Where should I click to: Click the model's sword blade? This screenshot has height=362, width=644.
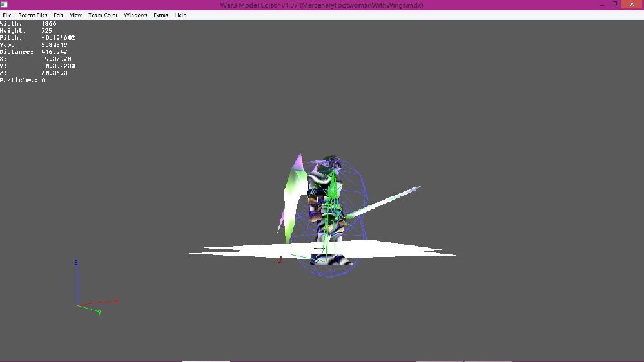click(382, 202)
